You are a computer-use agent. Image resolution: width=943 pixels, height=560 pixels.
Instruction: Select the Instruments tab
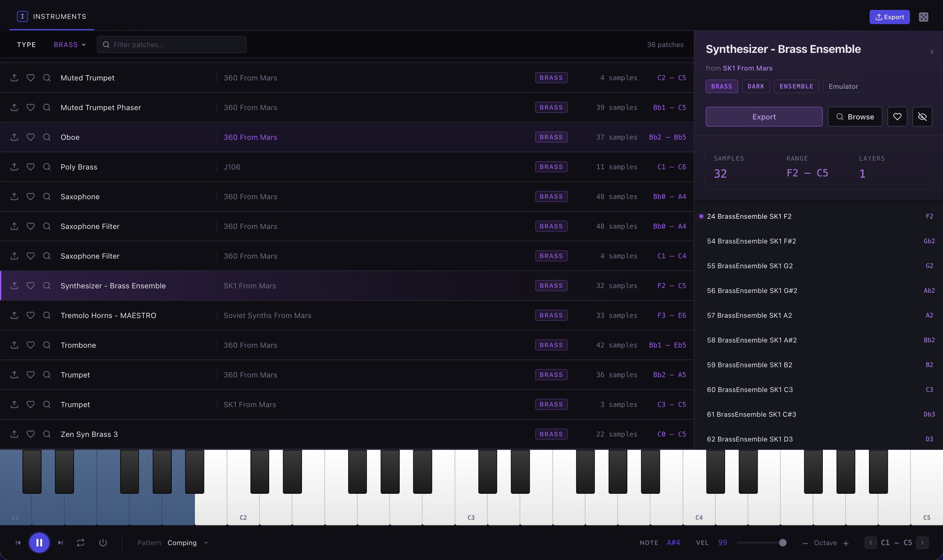pos(52,16)
